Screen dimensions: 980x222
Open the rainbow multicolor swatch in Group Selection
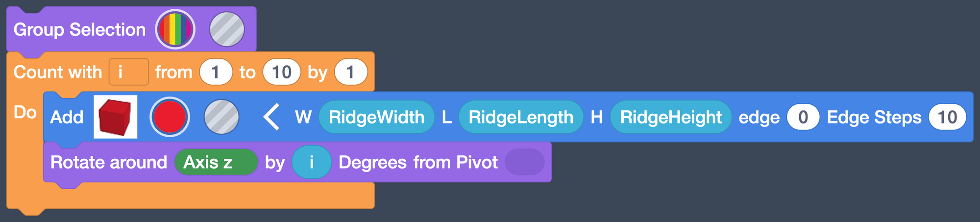[x=175, y=29]
